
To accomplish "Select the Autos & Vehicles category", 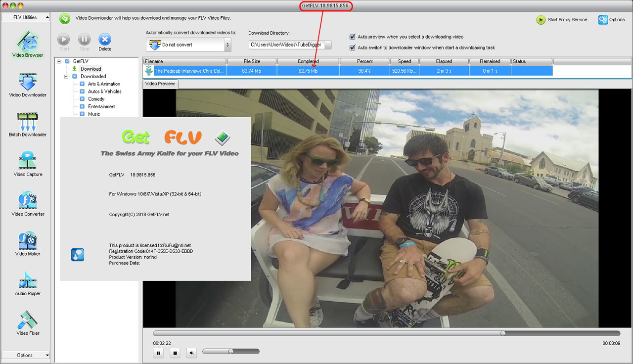I will 105,91.
